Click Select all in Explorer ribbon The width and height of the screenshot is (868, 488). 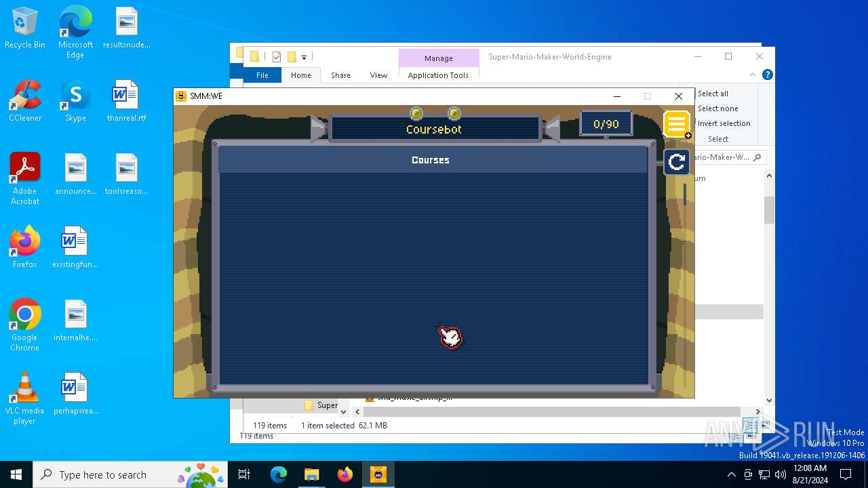tap(713, 94)
